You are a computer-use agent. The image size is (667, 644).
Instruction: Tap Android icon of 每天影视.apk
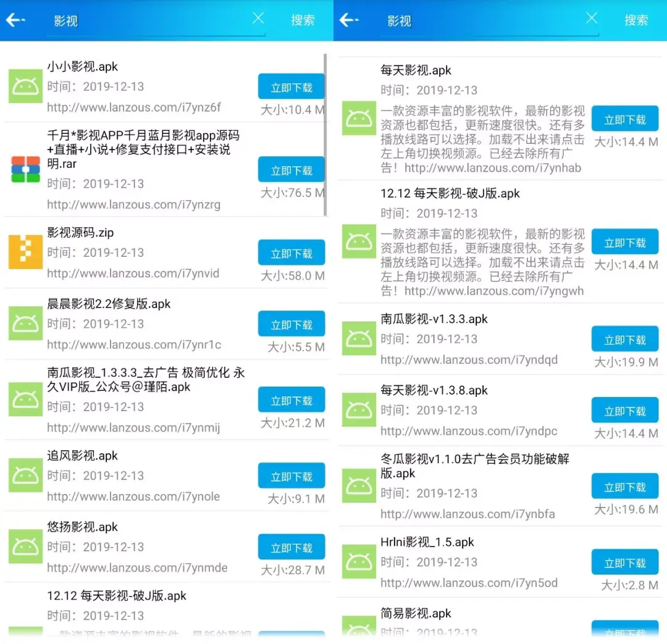[359, 118]
